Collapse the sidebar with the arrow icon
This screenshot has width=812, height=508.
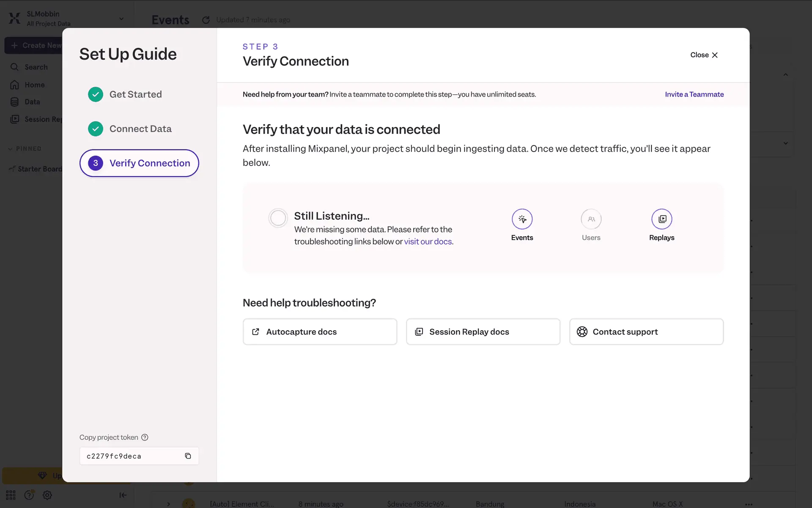123,495
